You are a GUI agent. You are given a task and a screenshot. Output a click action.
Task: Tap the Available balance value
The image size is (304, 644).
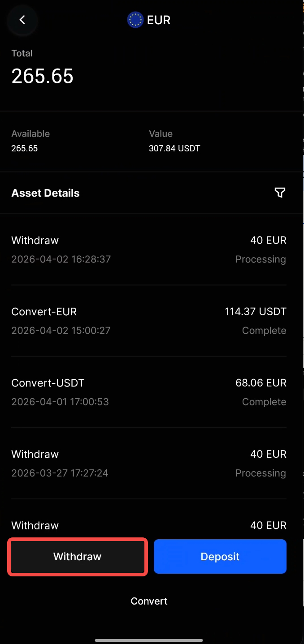pos(25,148)
